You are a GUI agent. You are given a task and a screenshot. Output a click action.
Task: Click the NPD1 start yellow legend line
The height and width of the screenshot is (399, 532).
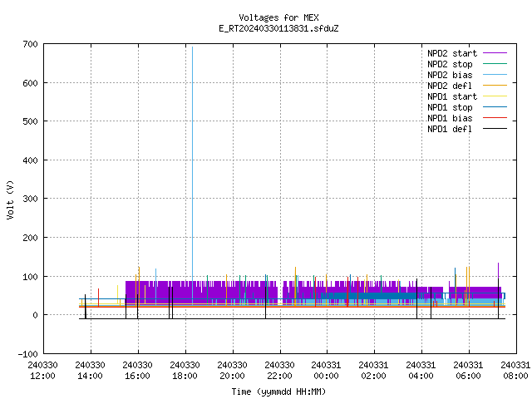pos(495,96)
